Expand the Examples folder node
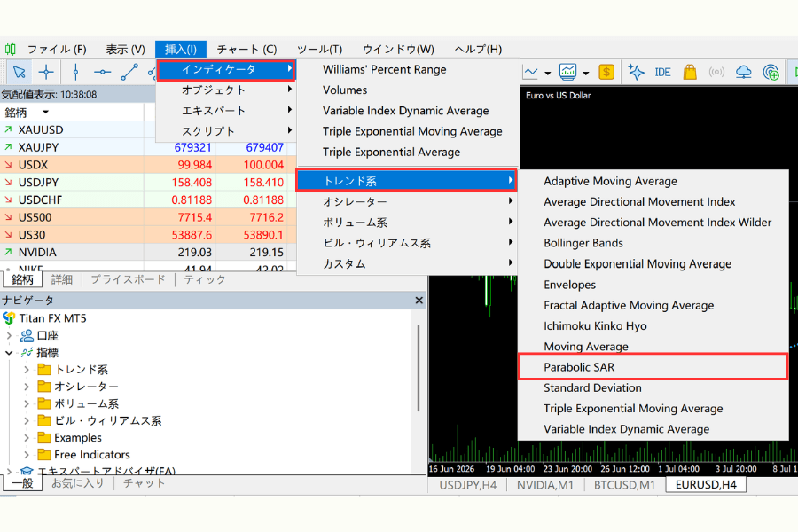Image resolution: width=798 pixels, height=532 pixels. point(27,437)
